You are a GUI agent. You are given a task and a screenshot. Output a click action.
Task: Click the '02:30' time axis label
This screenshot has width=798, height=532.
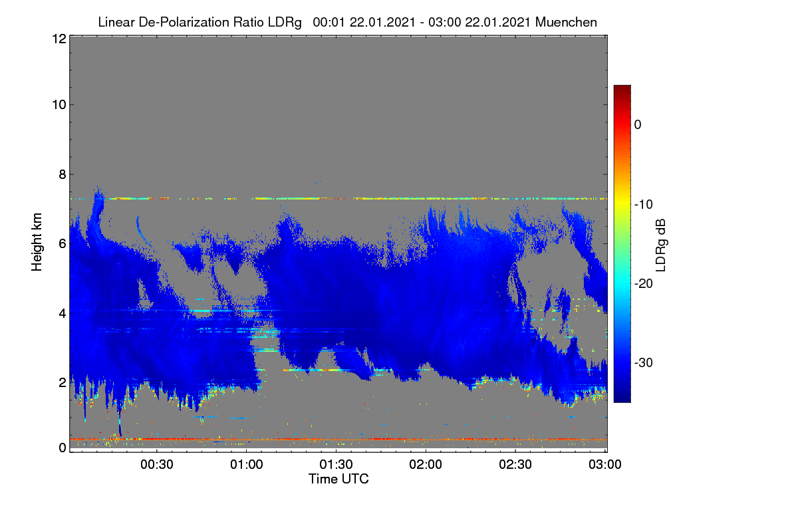[x=515, y=465]
